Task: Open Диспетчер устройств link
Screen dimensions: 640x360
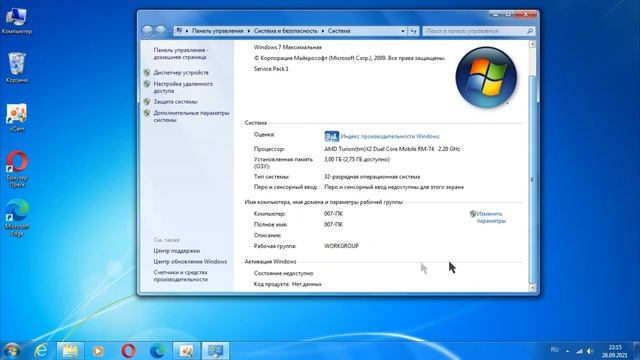Action: point(181,73)
